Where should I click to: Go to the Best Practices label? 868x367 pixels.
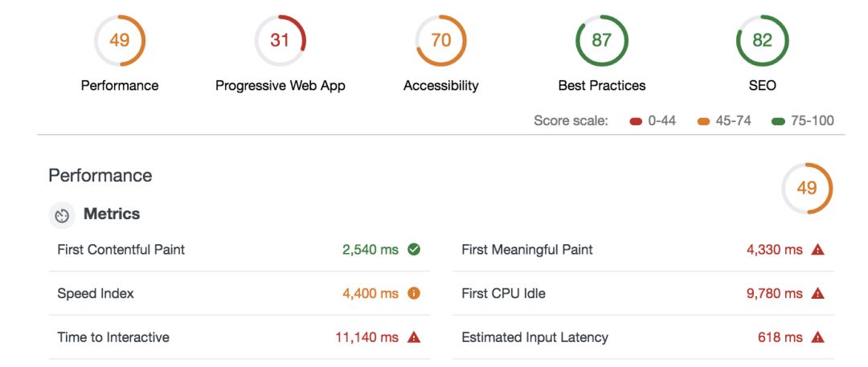pos(601,86)
